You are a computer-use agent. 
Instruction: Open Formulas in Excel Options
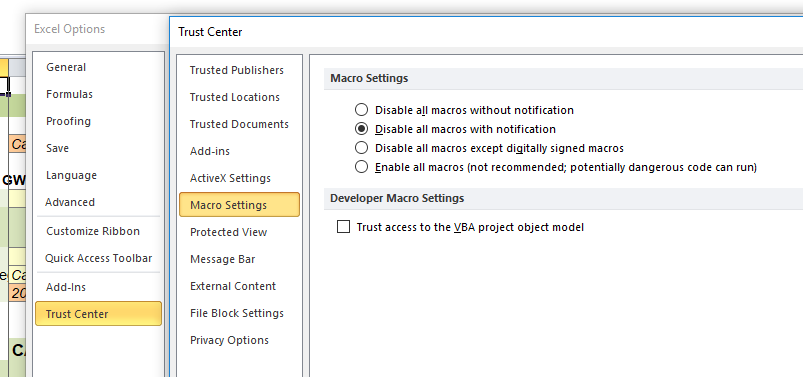pos(69,94)
